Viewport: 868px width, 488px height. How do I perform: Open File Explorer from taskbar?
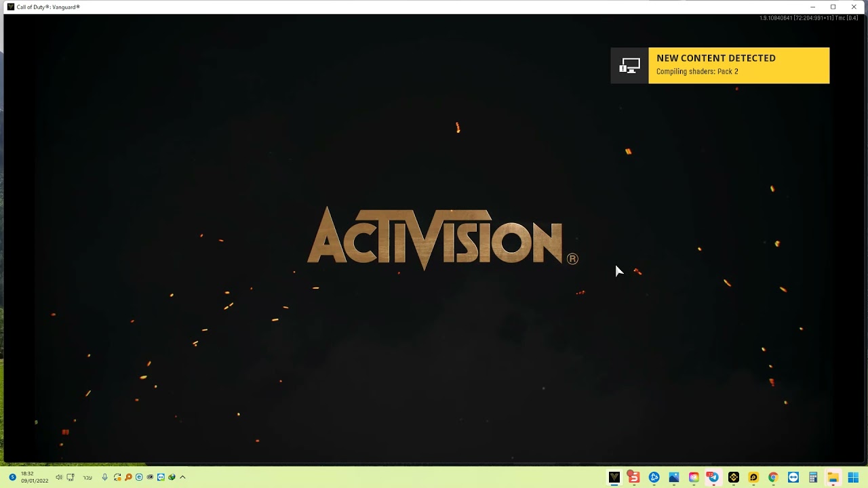point(833,477)
